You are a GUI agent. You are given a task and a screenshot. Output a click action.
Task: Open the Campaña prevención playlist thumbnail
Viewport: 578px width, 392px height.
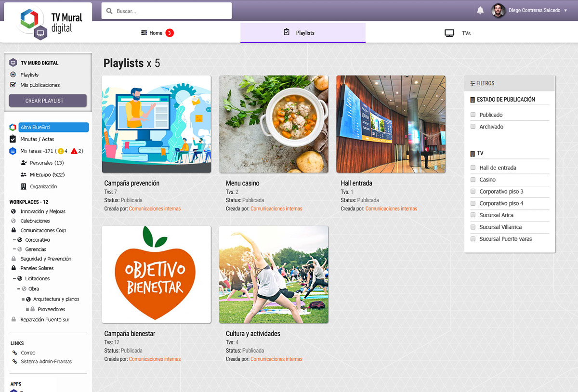pos(157,124)
